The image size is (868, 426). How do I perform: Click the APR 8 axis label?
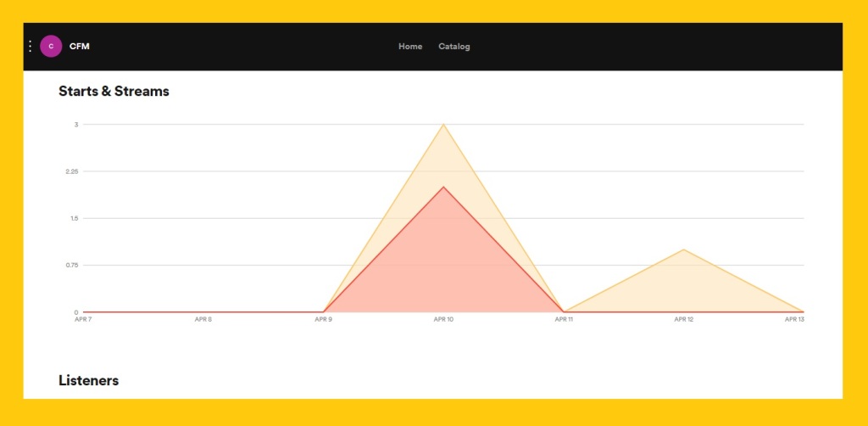pos(203,320)
